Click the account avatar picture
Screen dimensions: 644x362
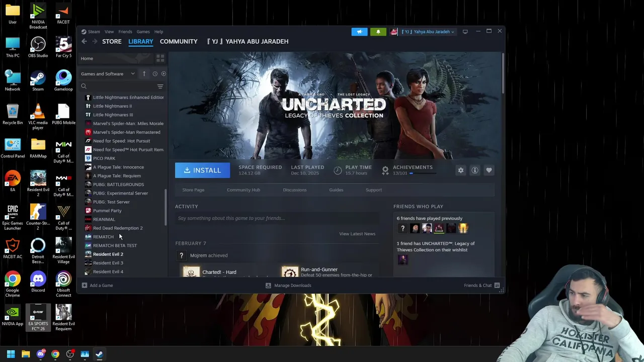coord(394,32)
